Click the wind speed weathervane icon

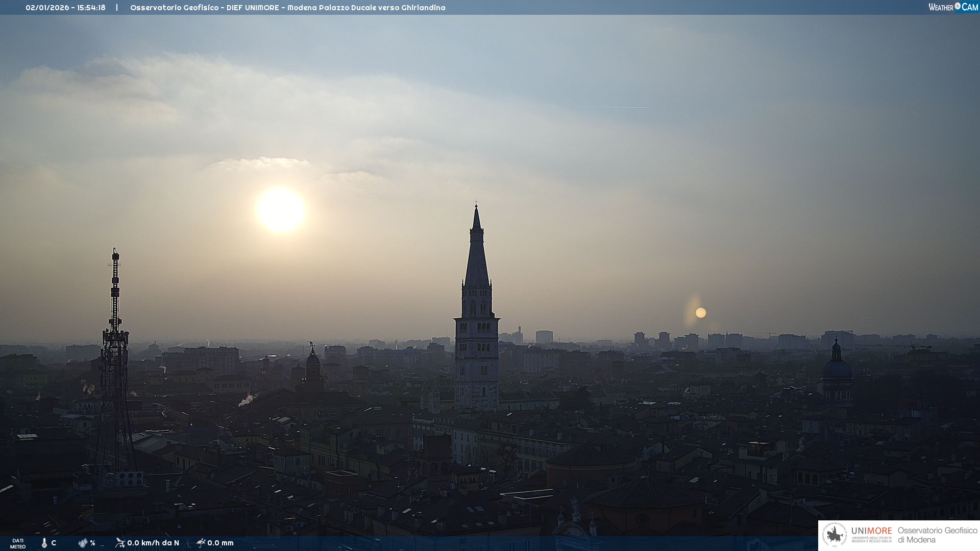pos(120,543)
